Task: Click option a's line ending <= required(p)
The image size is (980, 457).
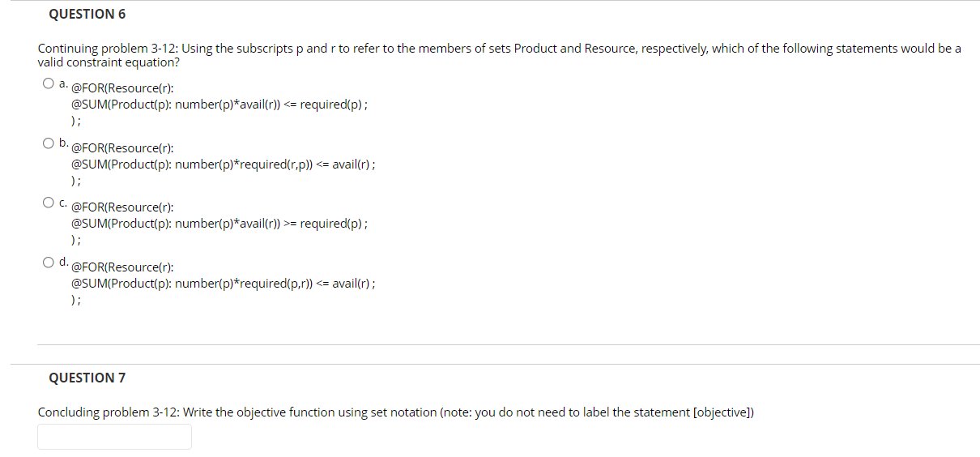Action: click(x=221, y=105)
